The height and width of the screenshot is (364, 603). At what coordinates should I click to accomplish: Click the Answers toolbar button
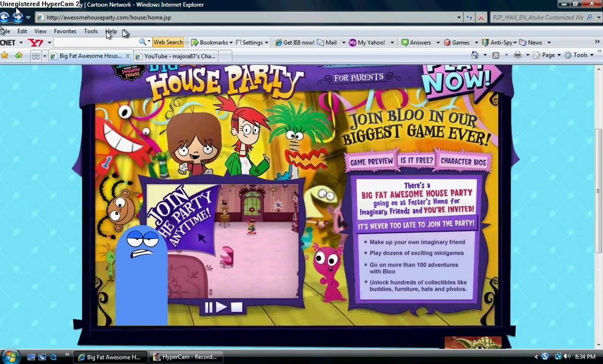[416, 42]
